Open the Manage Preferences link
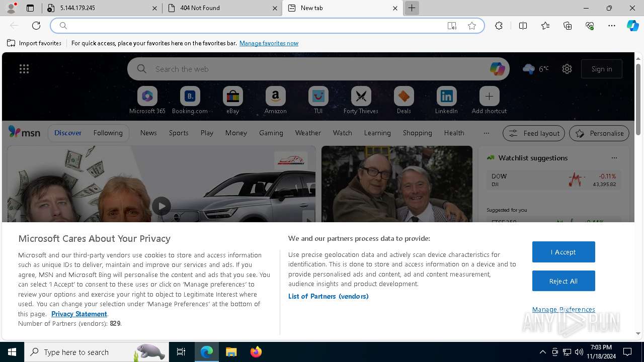This screenshot has height=362, width=644. tap(563, 309)
